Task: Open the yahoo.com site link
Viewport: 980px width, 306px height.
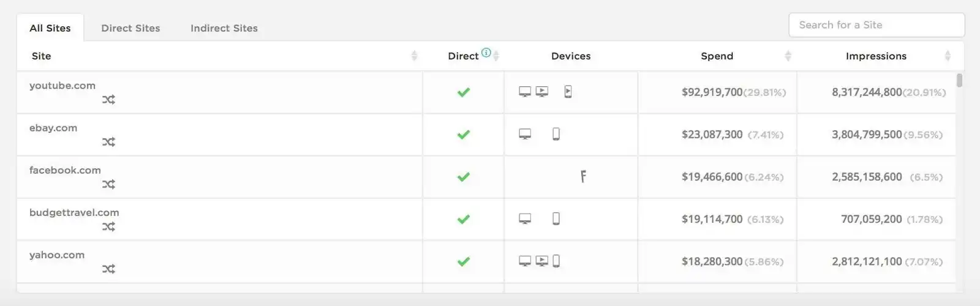Action: (x=57, y=255)
